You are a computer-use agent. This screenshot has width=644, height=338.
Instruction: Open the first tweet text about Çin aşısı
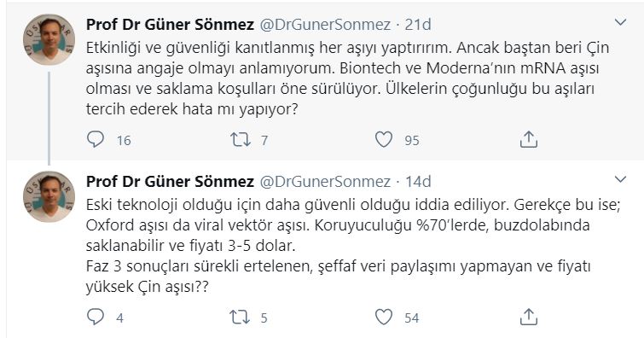[347, 79]
